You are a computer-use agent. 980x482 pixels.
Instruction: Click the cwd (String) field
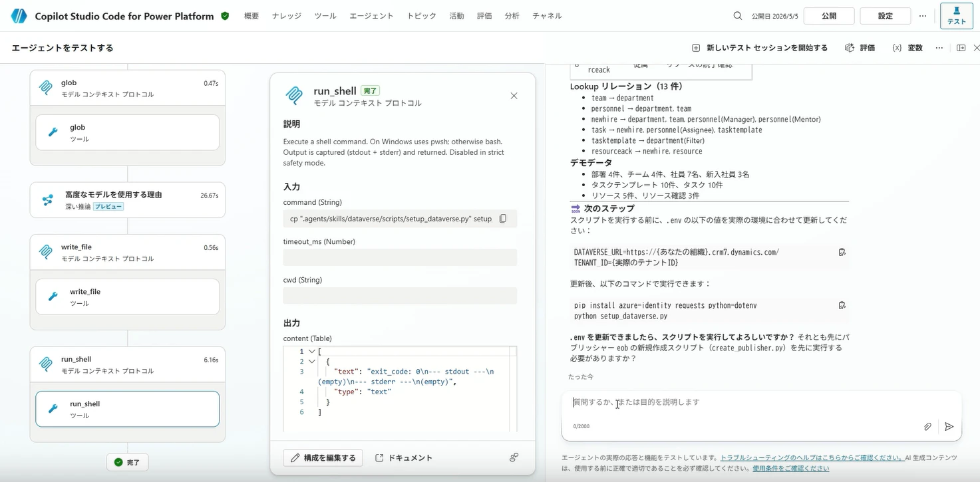click(400, 296)
